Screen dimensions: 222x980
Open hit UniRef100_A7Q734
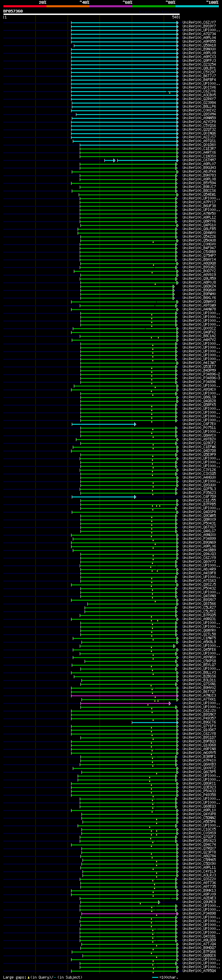[x=199, y=34]
